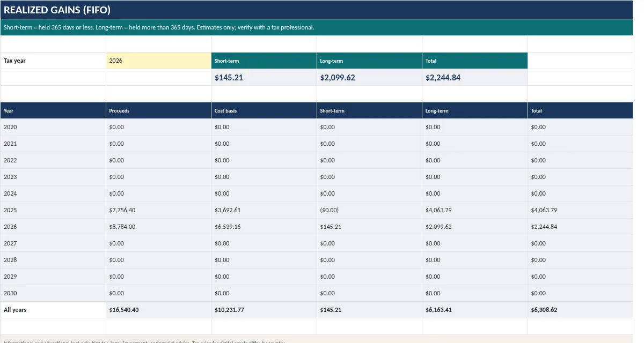Select the "Tax year" label cell
This screenshot has height=343, width=644.
pyautogui.click(x=53, y=61)
